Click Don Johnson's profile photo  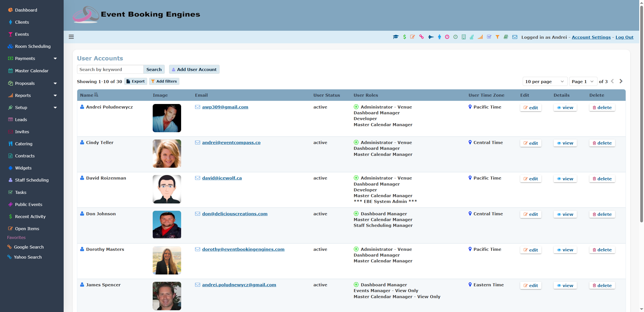click(167, 225)
